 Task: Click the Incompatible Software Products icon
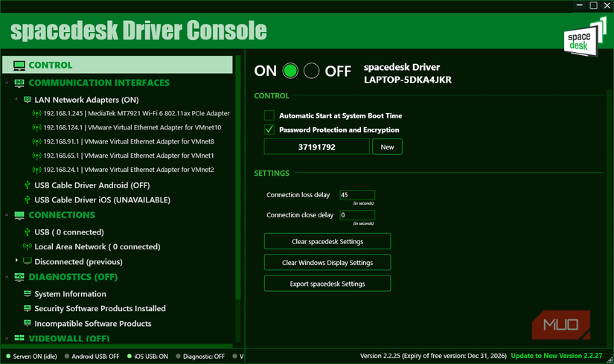(x=27, y=323)
